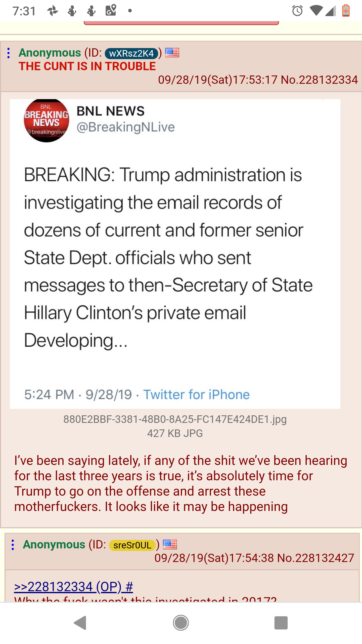Tap the US flag on reply post

(x=170, y=544)
